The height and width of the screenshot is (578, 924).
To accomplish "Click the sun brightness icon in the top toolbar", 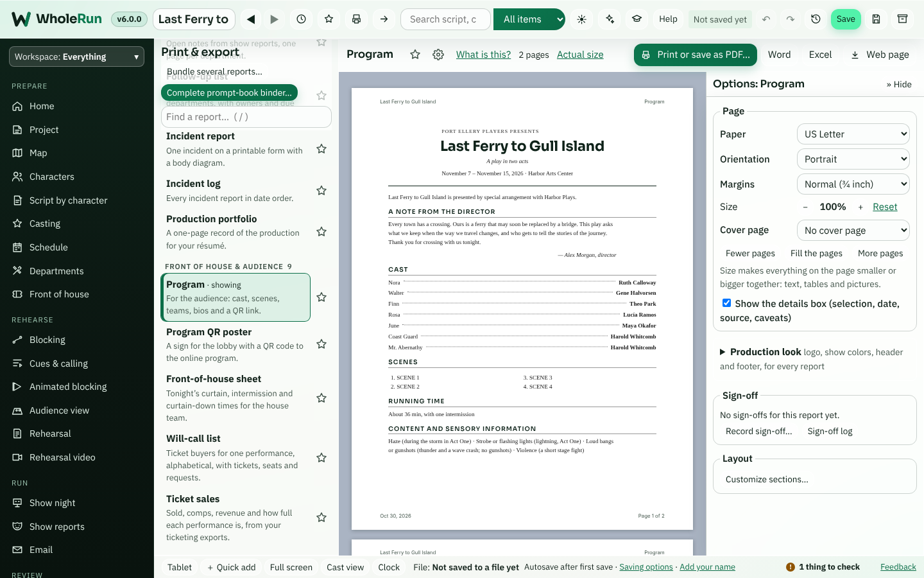I will point(581,19).
